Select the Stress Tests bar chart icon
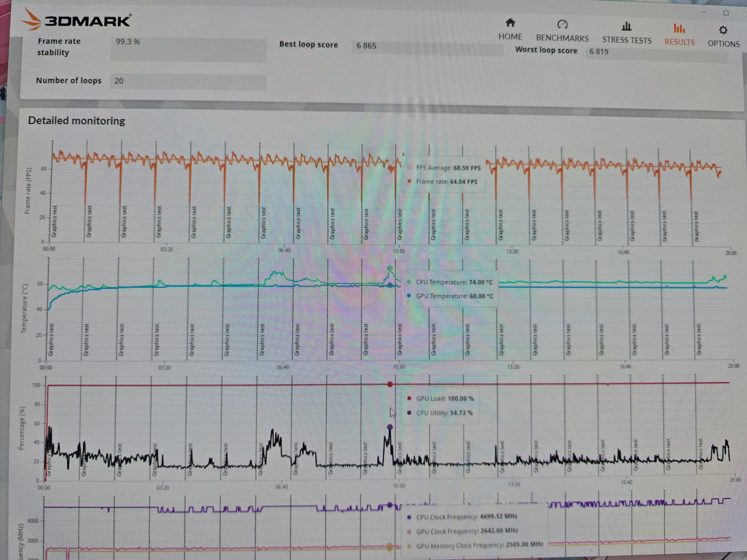Image resolution: width=747 pixels, height=560 pixels. coord(626,26)
